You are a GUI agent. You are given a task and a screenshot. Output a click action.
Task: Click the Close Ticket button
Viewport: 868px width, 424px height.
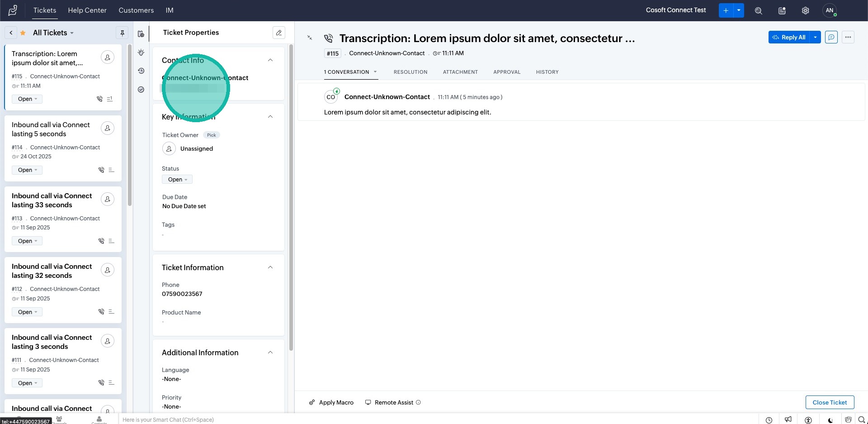pos(830,402)
